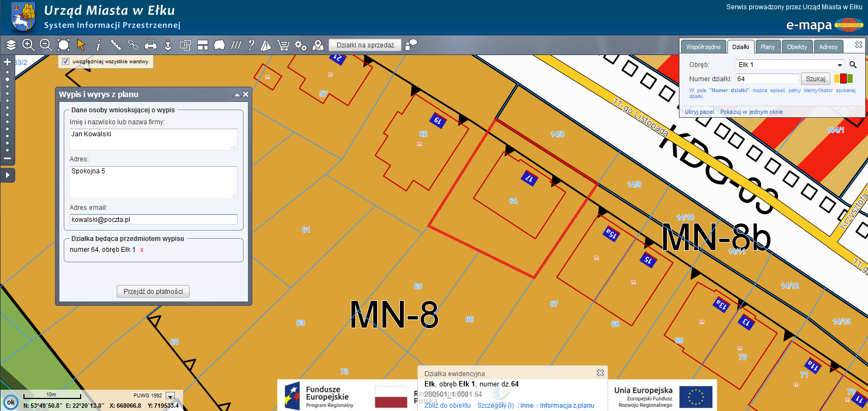Open the help question mark icon
The image size is (868, 411).
coord(251,45)
